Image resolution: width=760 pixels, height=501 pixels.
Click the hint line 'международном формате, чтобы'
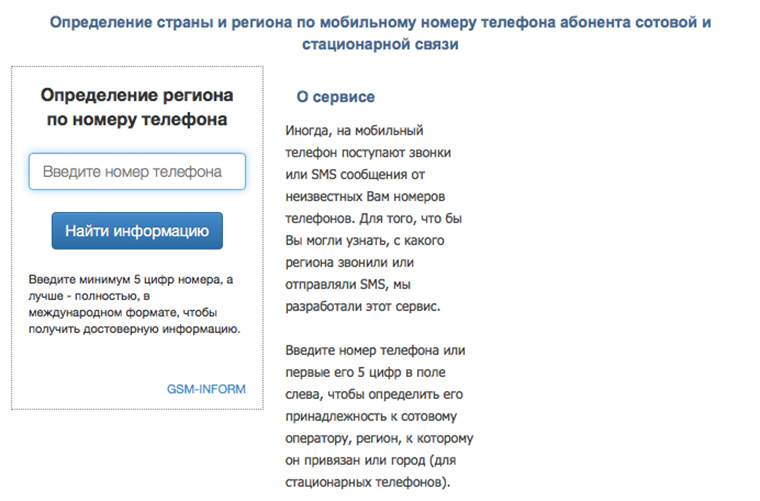[123, 313]
